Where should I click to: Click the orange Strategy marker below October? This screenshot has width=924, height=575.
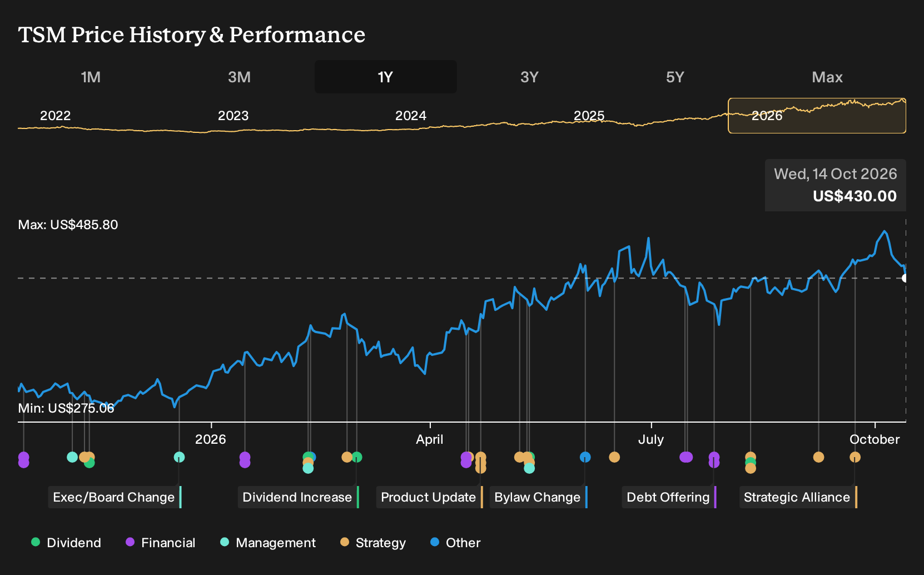point(855,457)
